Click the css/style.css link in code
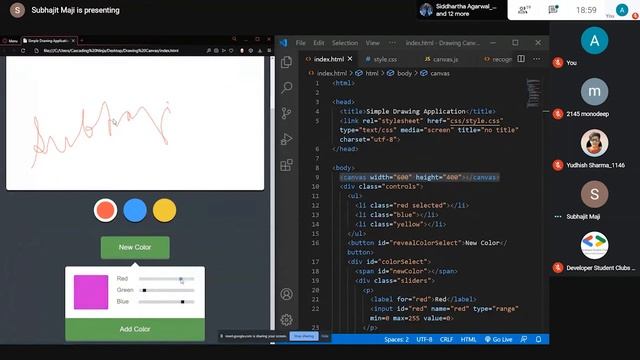The image size is (640, 360). (475, 121)
